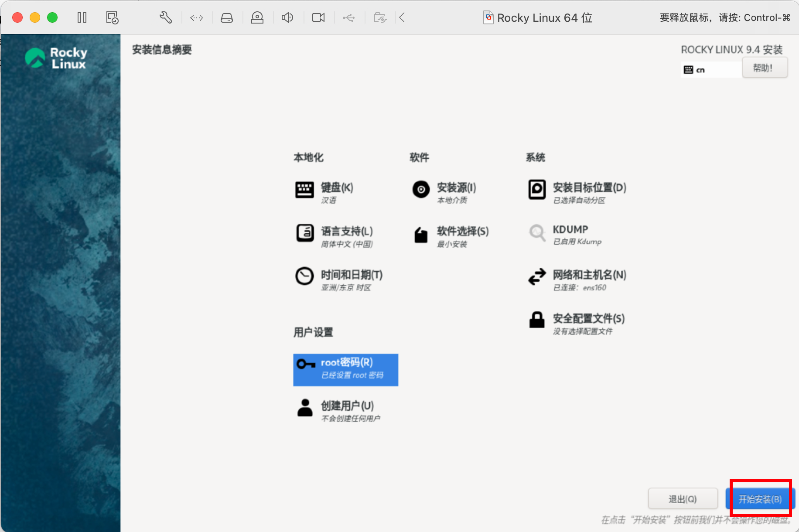Click the package icon for 软件选择

click(x=421, y=235)
